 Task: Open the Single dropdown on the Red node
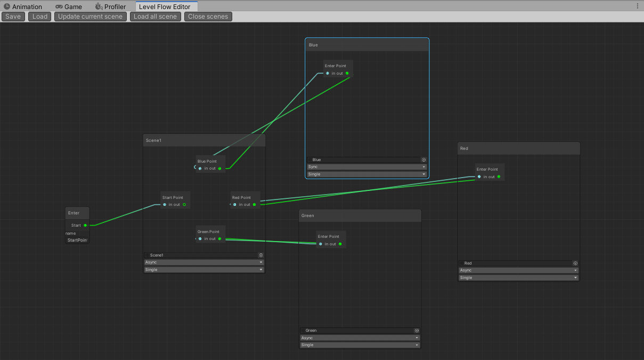click(x=518, y=277)
